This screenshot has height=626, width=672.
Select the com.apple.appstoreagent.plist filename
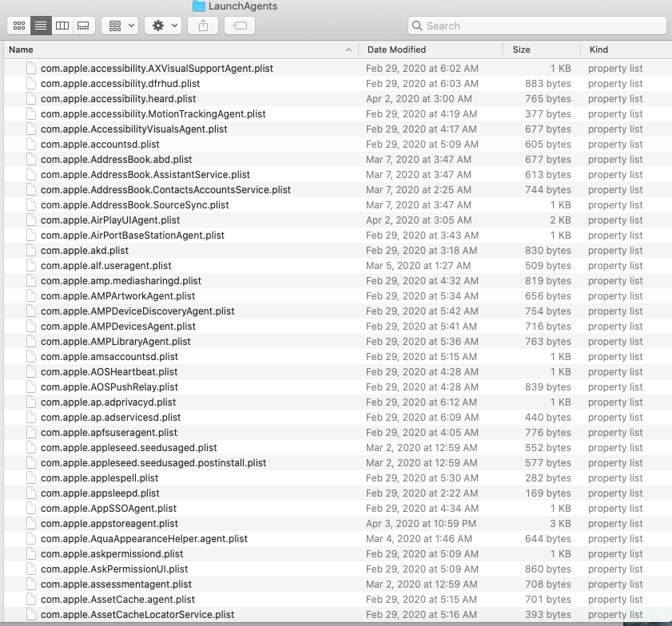(109, 524)
